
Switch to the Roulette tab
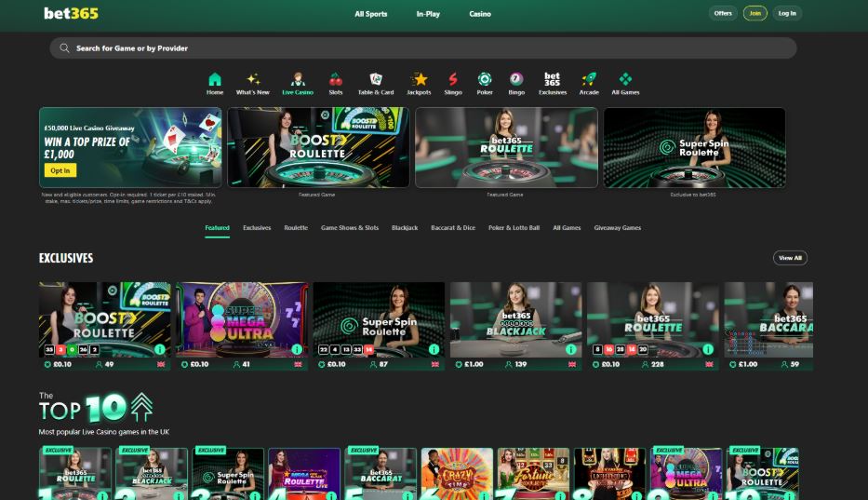296,228
